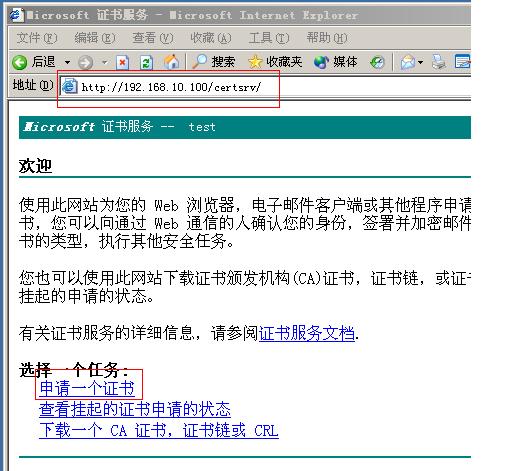The height and width of the screenshot is (471, 512).
Task: Open Favorites with the star icon
Action: click(255, 62)
